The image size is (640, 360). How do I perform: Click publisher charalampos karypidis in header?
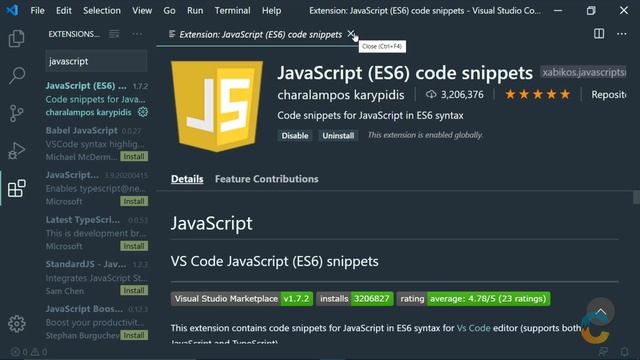click(341, 95)
